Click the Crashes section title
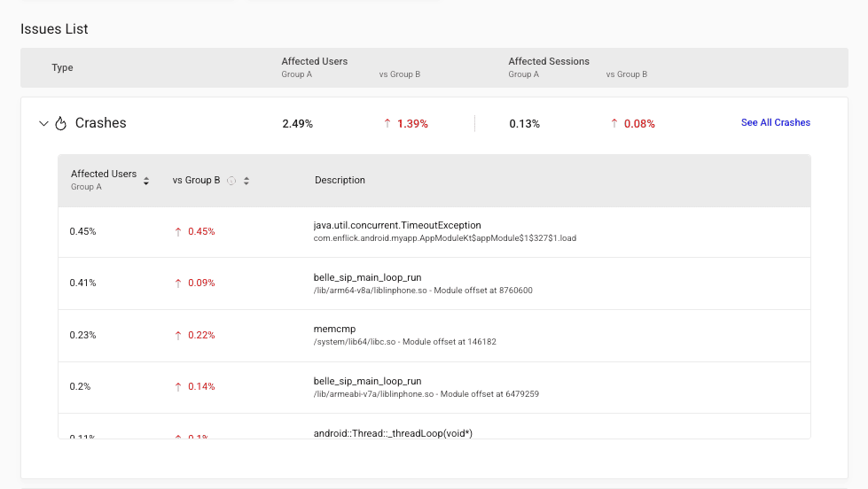The height and width of the screenshot is (489, 868). 100,123
